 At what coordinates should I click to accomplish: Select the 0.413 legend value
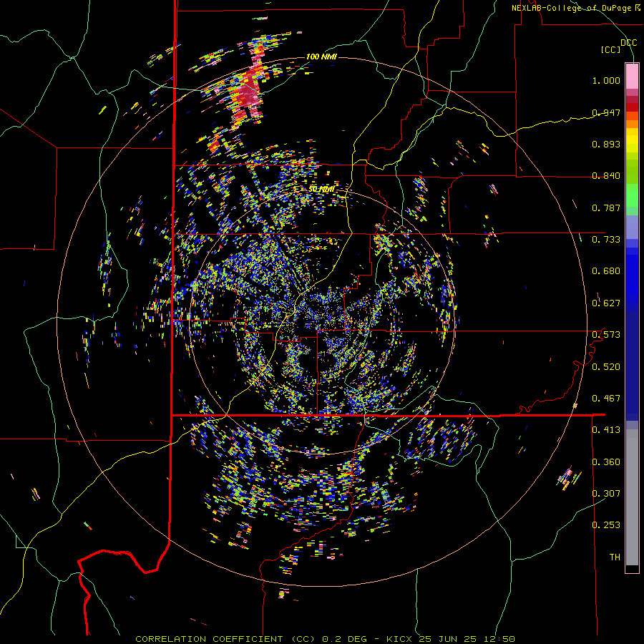[606, 430]
